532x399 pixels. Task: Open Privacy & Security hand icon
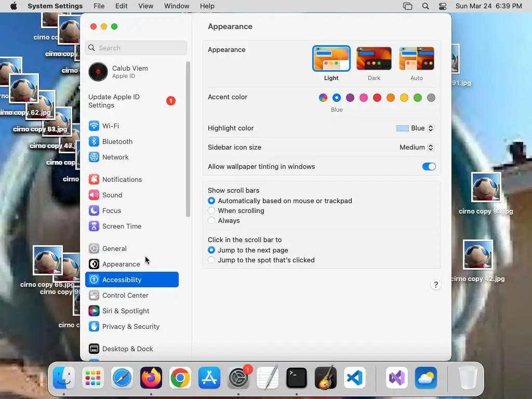tap(94, 327)
